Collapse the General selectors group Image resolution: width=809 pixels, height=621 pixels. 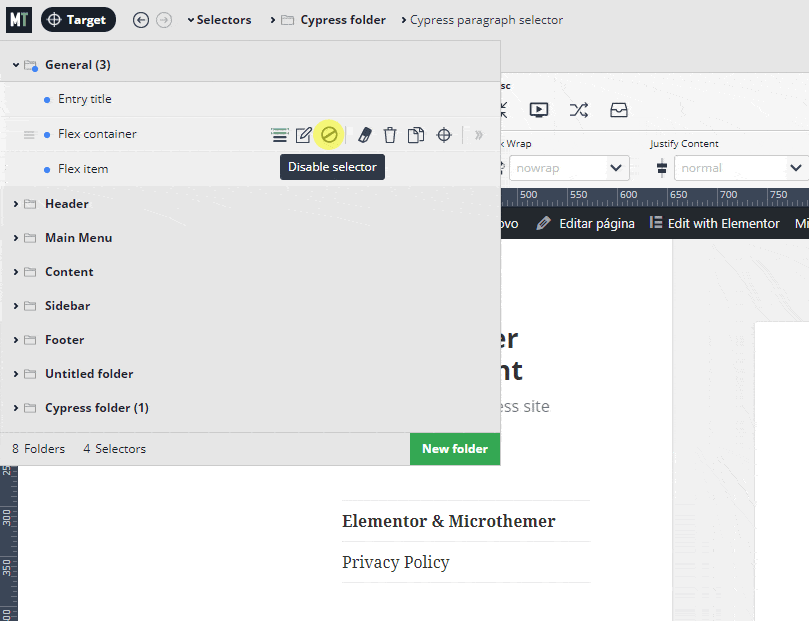[15, 64]
